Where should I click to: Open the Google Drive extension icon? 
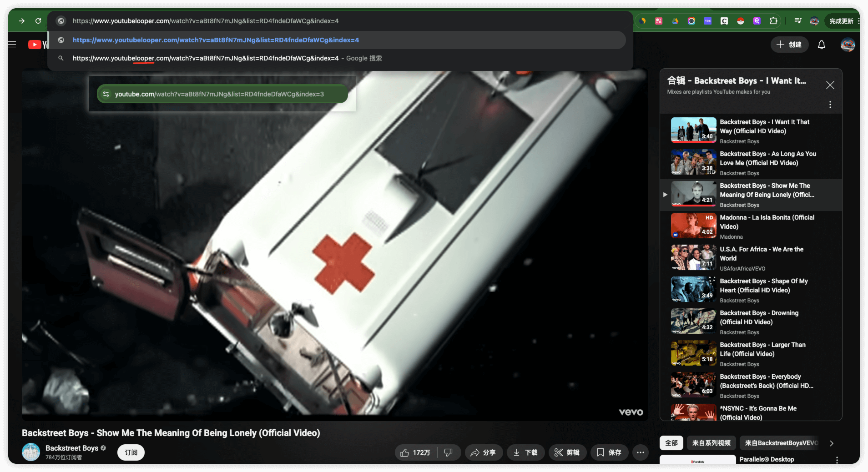[x=675, y=21]
